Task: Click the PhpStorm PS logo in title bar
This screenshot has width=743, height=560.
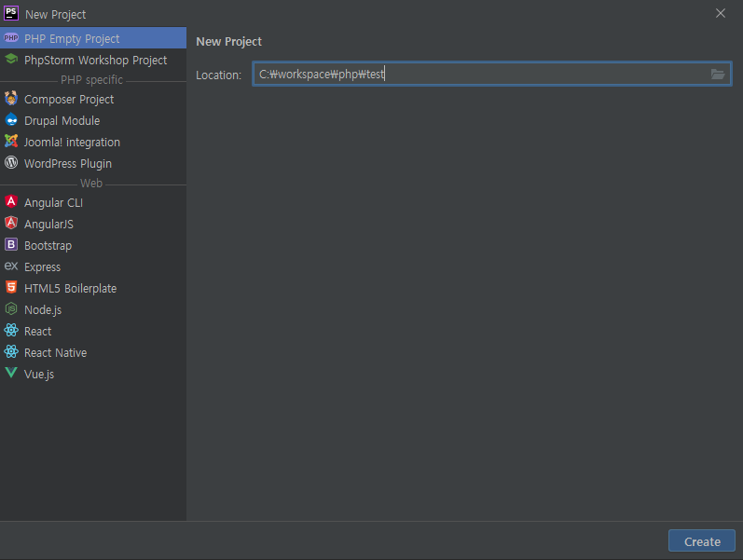Action: pyautogui.click(x=11, y=13)
